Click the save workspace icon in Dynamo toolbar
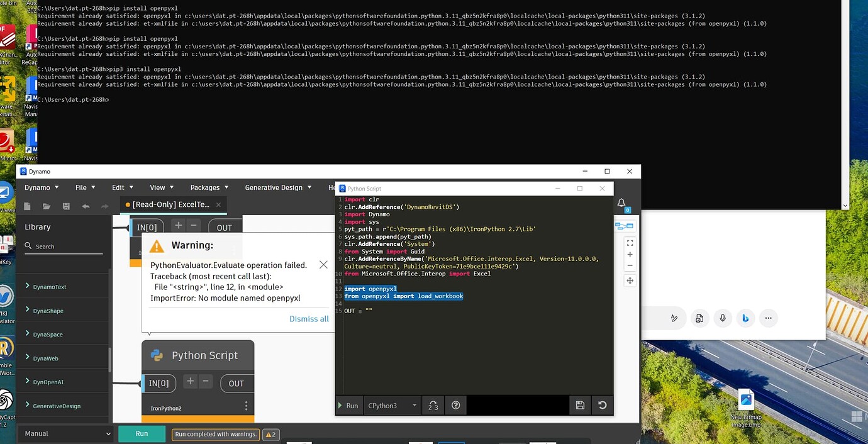868x444 pixels. tap(65, 206)
